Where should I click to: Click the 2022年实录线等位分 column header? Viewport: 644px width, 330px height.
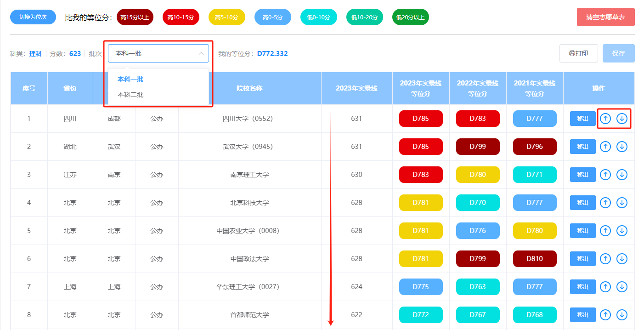[x=478, y=88]
